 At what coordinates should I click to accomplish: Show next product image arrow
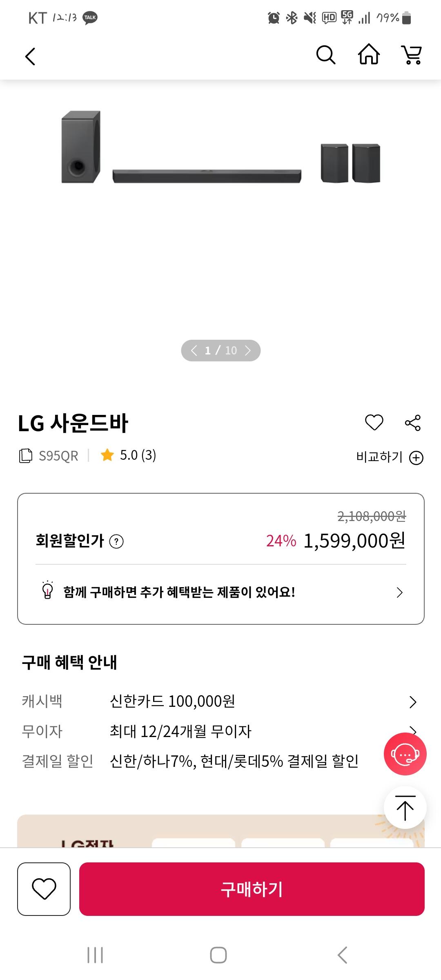pyautogui.click(x=248, y=350)
